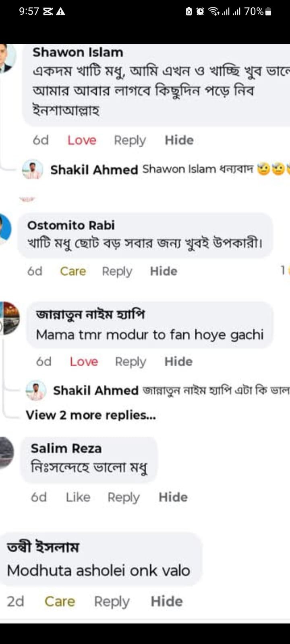
Task: Expand View 2 more replies
Action: pyautogui.click(x=91, y=415)
